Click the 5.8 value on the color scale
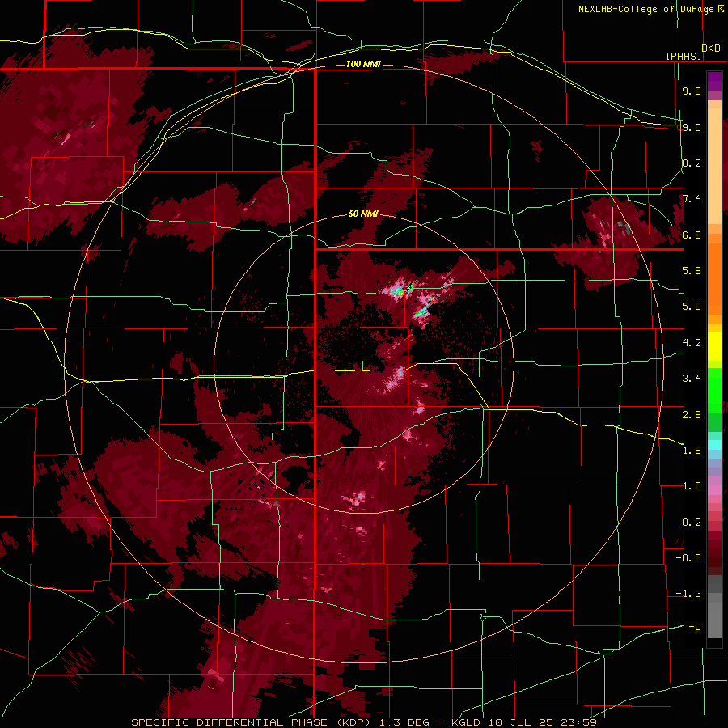The image size is (728, 728). (x=692, y=271)
